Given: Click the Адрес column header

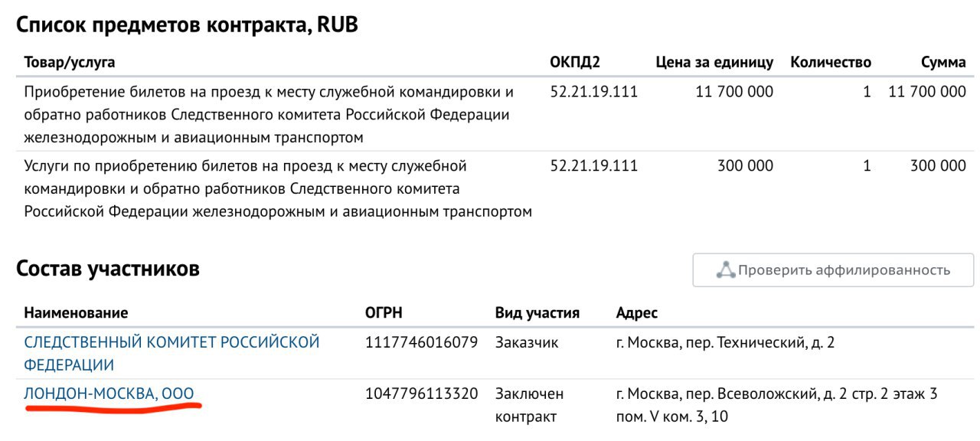Looking at the screenshot, I should click(637, 313).
